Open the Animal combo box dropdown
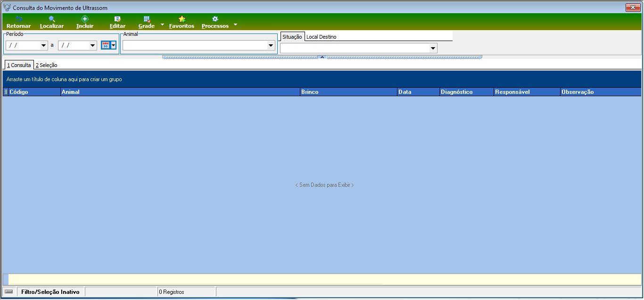Image resolution: width=644 pixels, height=300 pixels. pos(271,46)
